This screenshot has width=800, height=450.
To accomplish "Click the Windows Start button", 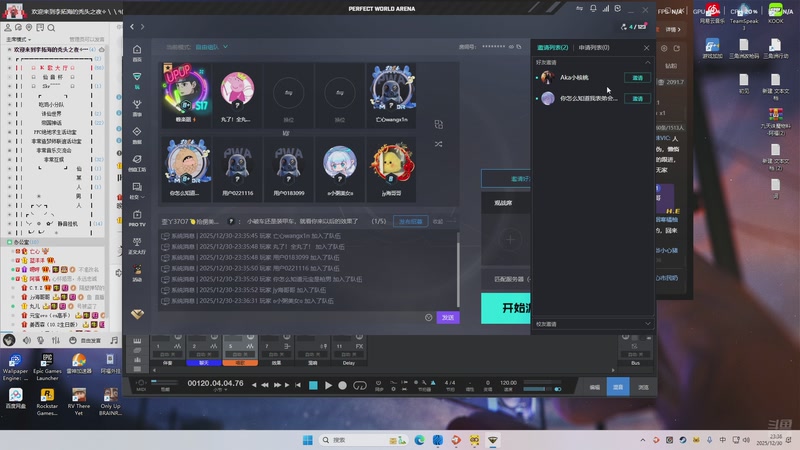I will coord(308,440).
